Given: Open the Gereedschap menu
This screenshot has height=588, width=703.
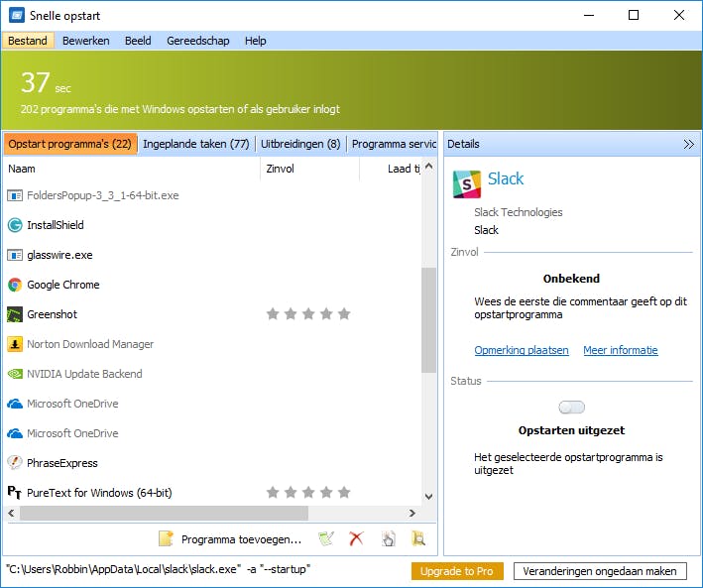Looking at the screenshot, I should [x=197, y=41].
